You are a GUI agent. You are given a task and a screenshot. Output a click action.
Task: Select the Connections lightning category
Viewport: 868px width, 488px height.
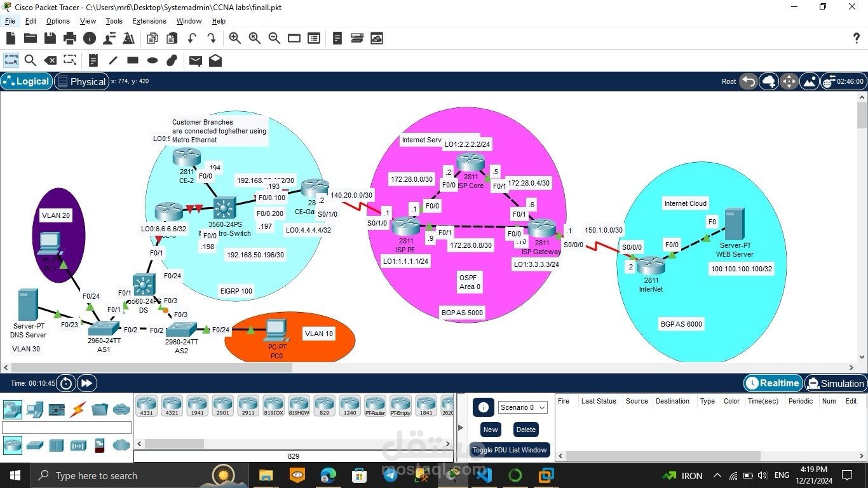tap(79, 409)
